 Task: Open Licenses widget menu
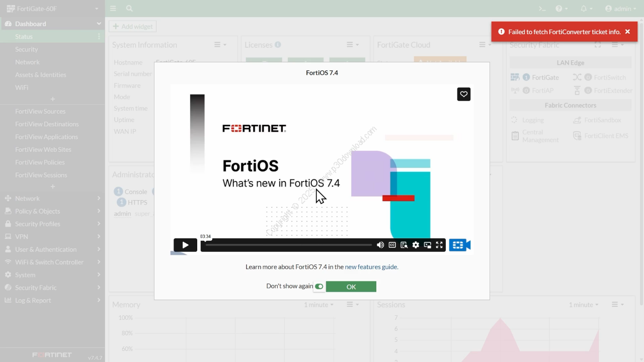click(x=353, y=45)
